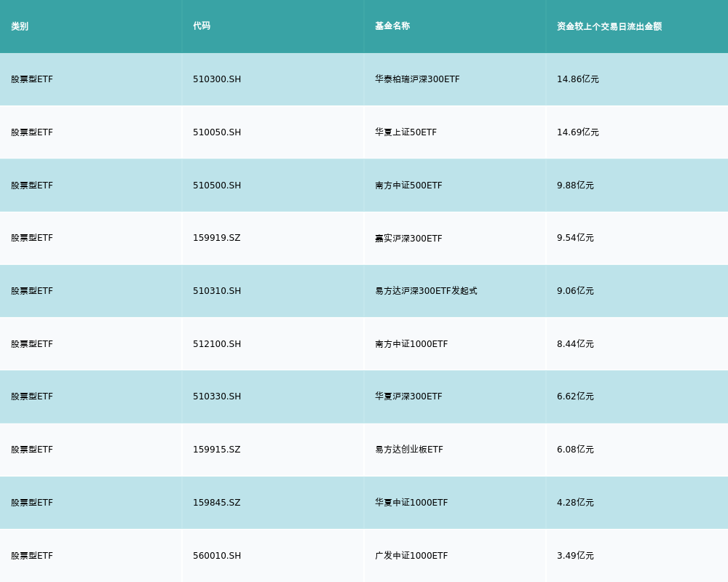Select the 华夏沪深300ETF name cell
Image resolution: width=728 pixels, height=582 pixels.
[408, 396]
